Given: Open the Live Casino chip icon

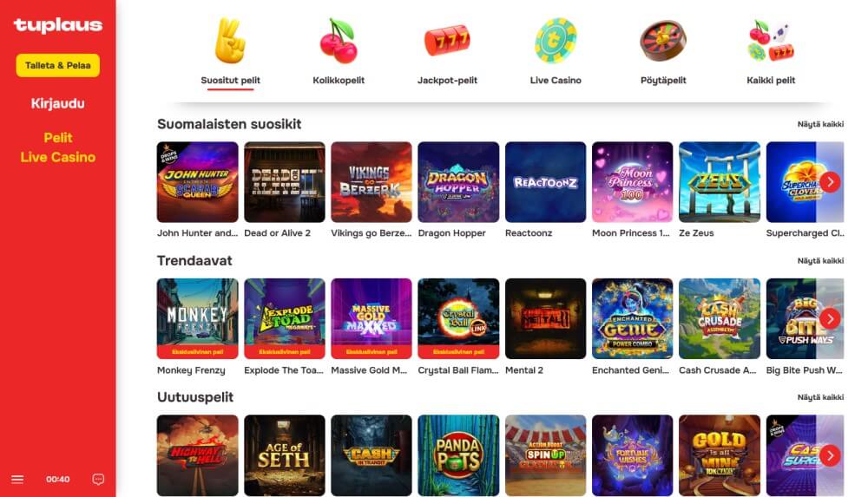Looking at the screenshot, I should [x=556, y=41].
